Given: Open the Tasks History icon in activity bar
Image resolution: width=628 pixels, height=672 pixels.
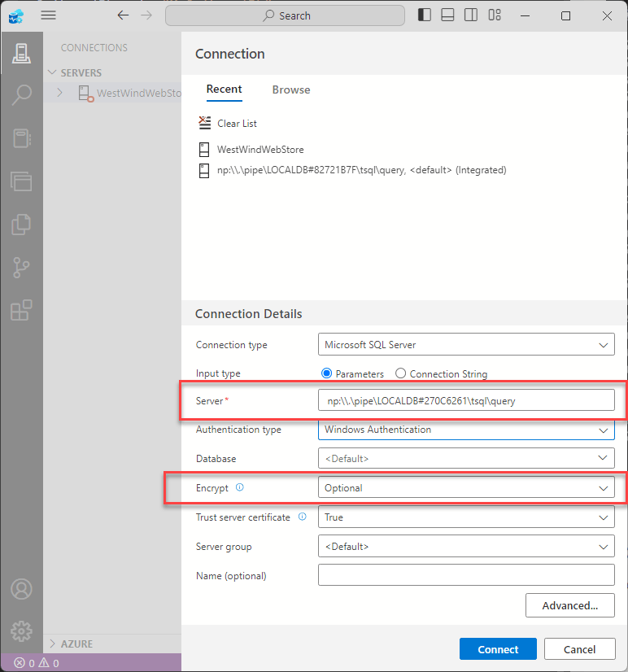Looking at the screenshot, I should pos(21,181).
